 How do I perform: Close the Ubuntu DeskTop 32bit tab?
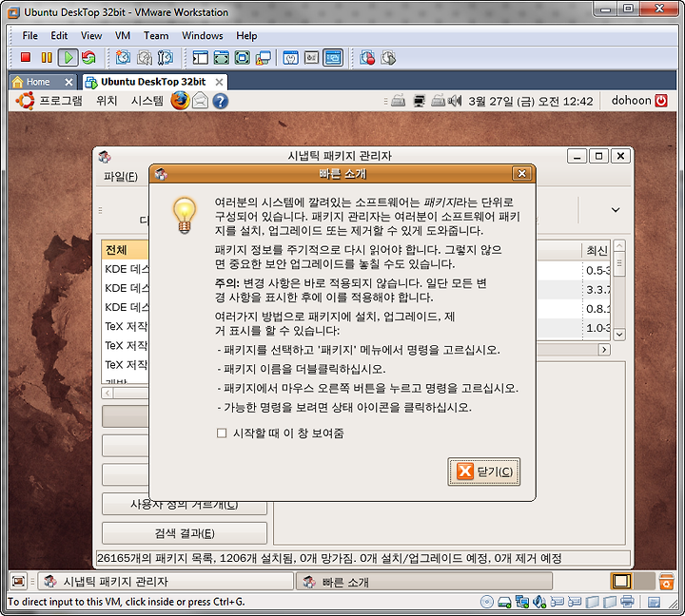click(x=220, y=82)
